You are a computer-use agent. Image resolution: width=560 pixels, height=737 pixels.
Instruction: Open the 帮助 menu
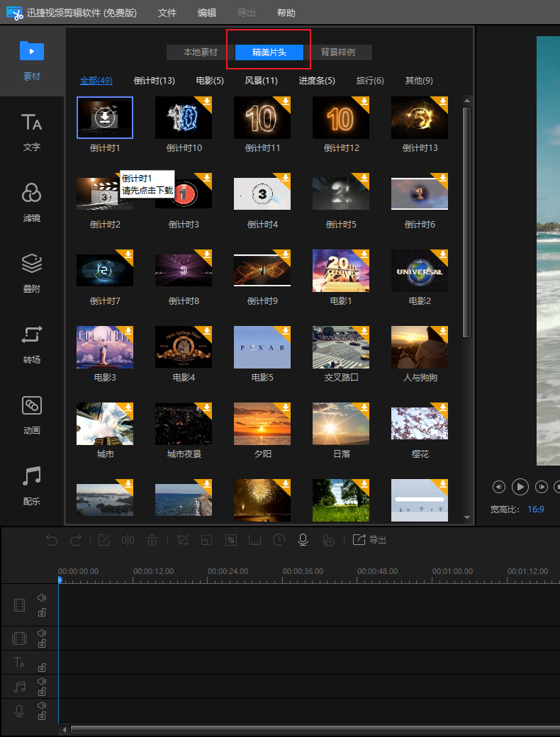(x=286, y=13)
